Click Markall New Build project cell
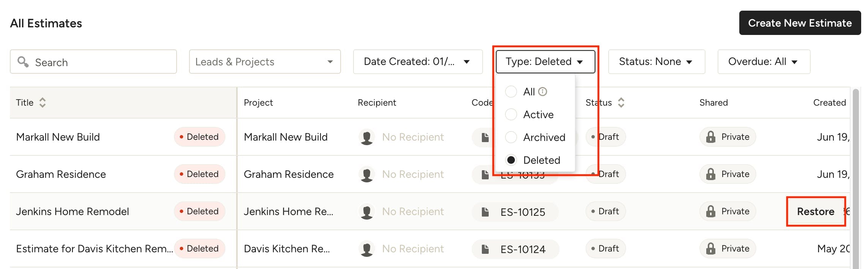 click(x=286, y=137)
